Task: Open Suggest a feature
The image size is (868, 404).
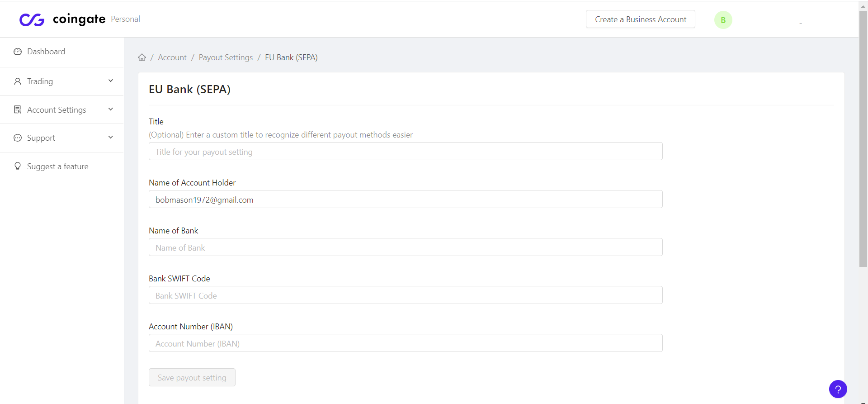Action: [x=62, y=166]
